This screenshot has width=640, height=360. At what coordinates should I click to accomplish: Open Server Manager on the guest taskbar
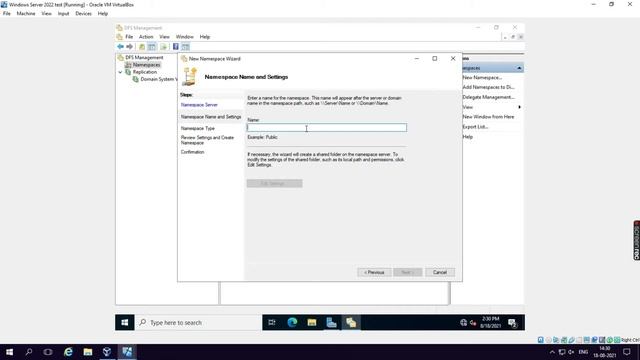pos(331,322)
